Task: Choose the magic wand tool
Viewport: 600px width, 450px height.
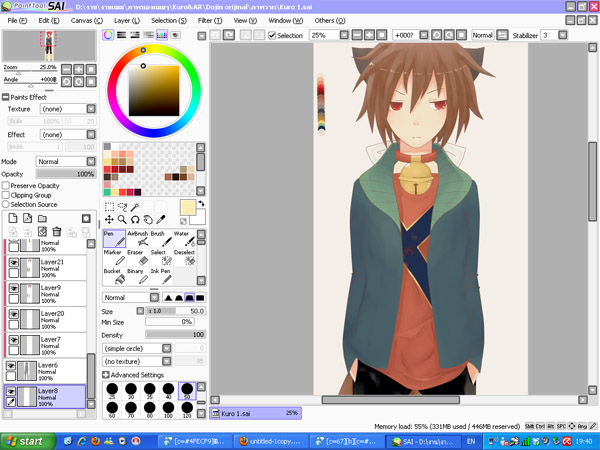Action: [135, 207]
